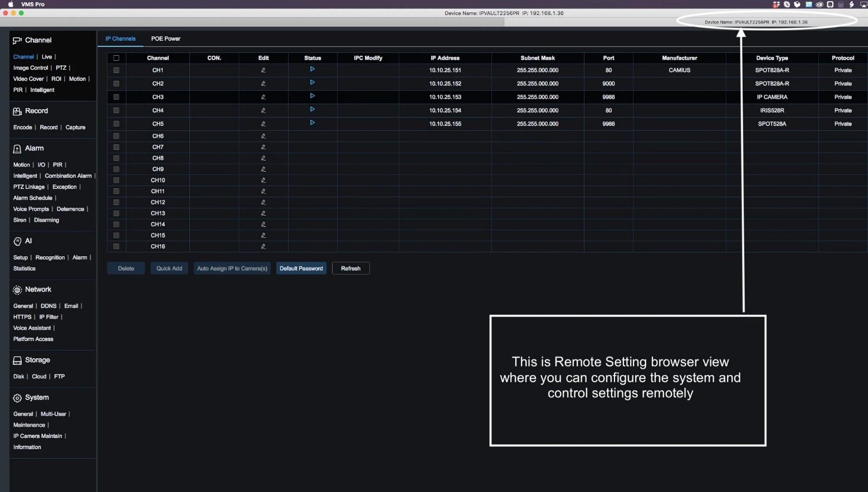Click the Default Password button

click(x=301, y=269)
